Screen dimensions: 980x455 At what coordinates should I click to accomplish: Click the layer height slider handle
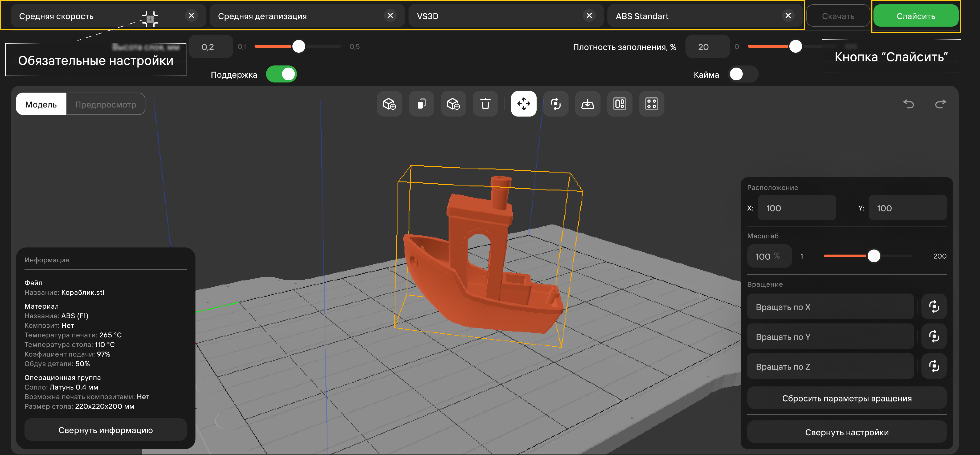(299, 46)
